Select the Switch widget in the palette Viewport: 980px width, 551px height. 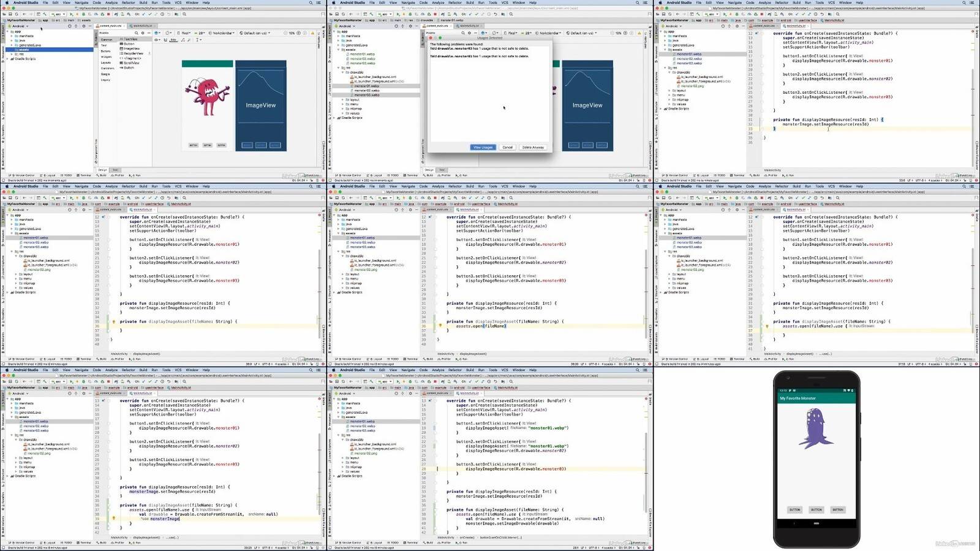coord(129,67)
